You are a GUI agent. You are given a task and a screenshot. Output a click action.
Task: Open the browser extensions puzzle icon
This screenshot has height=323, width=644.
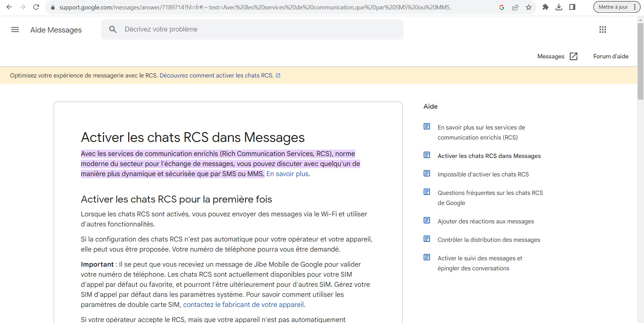(x=545, y=7)
